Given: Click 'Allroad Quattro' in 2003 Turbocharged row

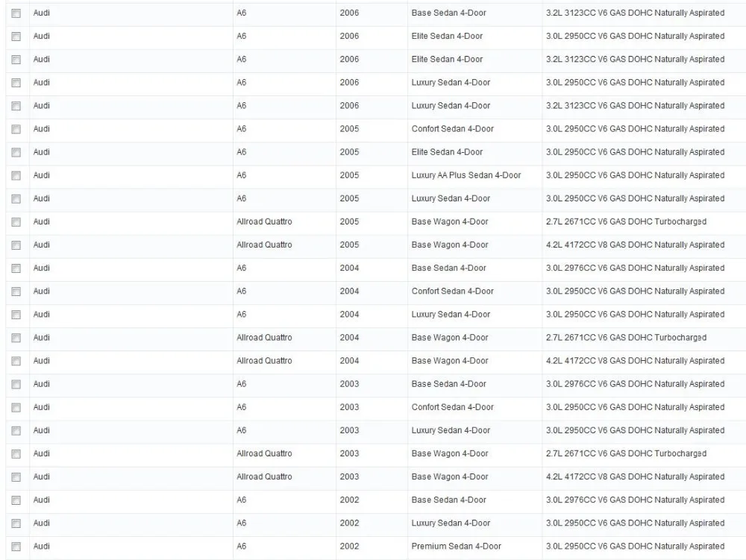Looking at the screenshot, I should 265,453.
